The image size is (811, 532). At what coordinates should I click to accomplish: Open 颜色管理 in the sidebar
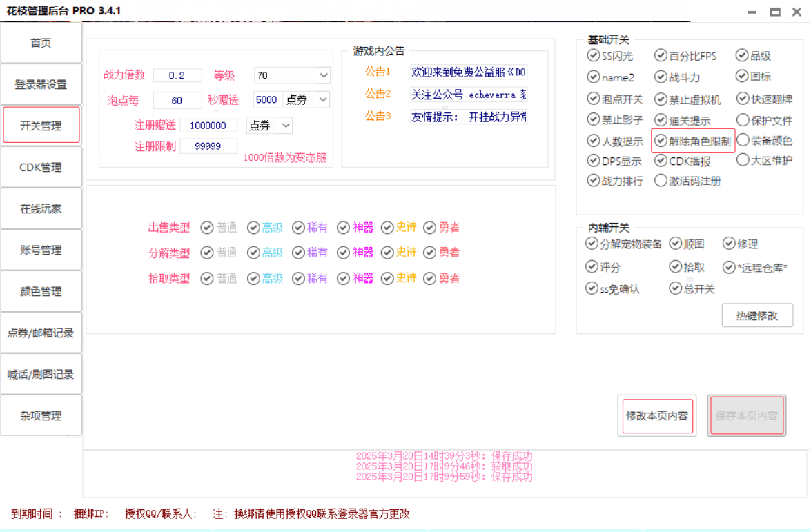click(x=41, y=291)
